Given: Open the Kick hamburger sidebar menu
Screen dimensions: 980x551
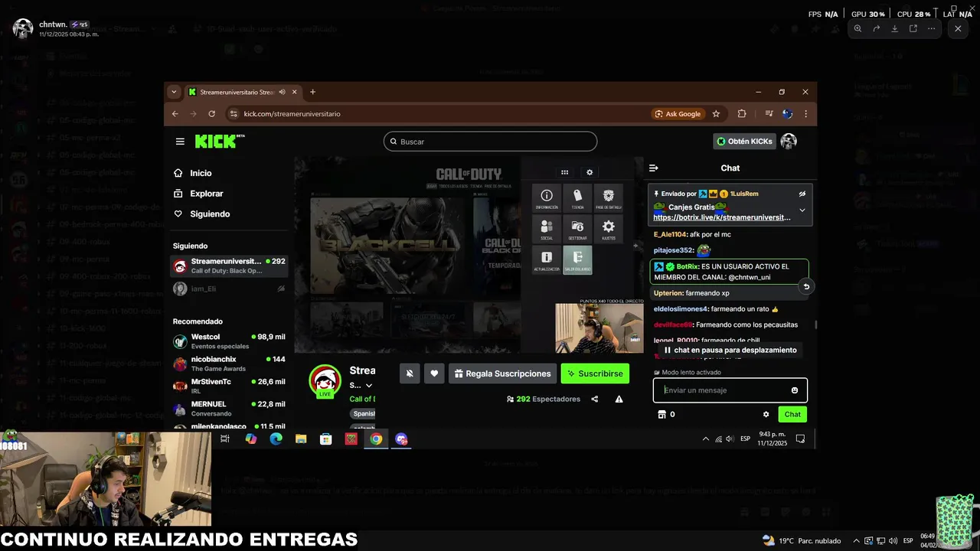Looking at the screenshot, I should (180, 142).
